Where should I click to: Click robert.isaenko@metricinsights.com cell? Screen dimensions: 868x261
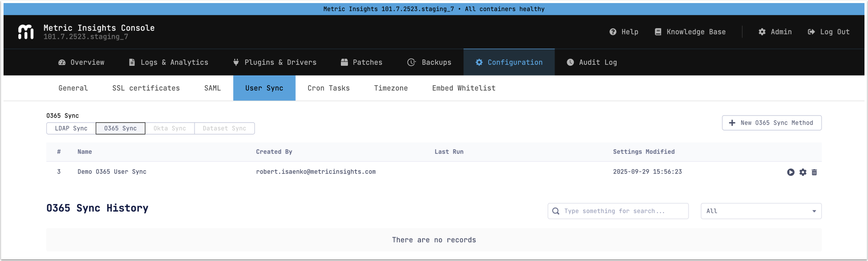[316, 172]
